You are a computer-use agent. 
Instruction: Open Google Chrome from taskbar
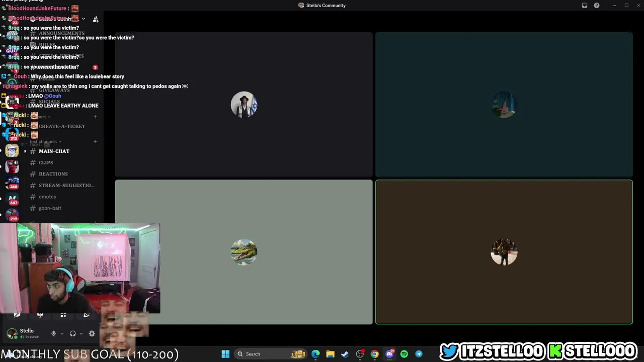point(374,354)
